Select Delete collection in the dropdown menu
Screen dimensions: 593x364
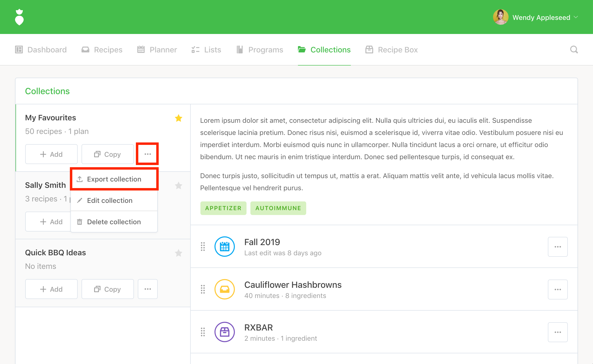point(114,222)
